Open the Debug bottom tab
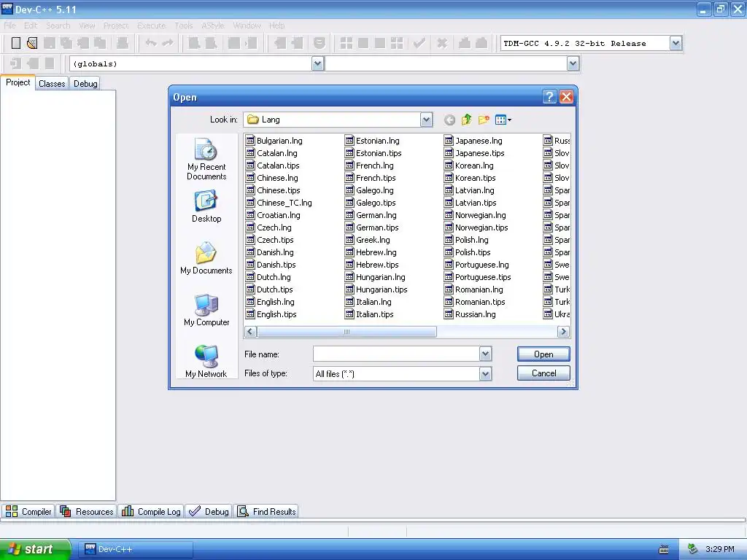This screenshot has height=560, width=747. [x=209, y=511]
